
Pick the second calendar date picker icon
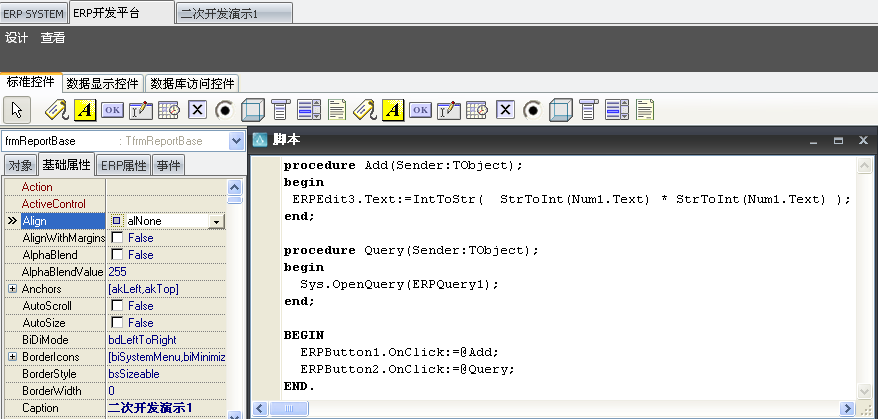coord(477,110)
